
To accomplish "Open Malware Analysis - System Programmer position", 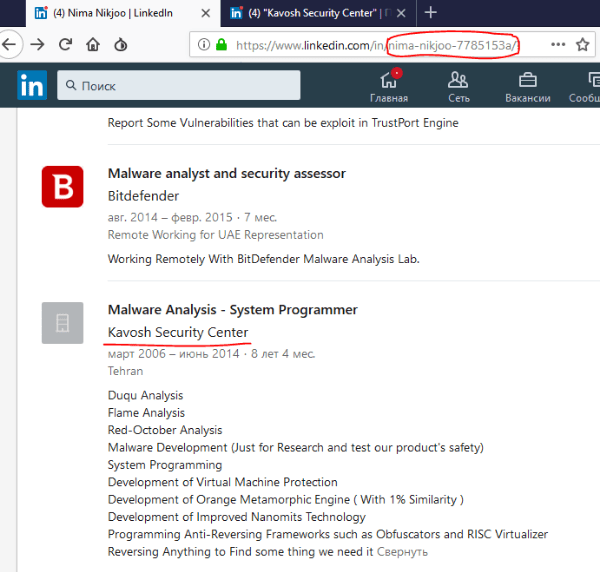I will tap(233, 310).
